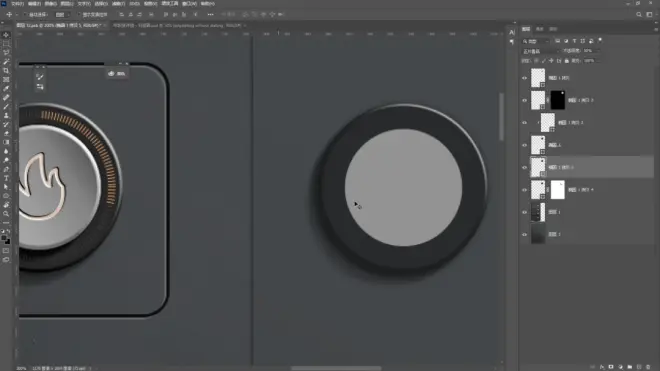Image resolution: width=660 pixels, height=371 pixels.
Task: Click the text layer filter icon
Action: coord(574,41)
